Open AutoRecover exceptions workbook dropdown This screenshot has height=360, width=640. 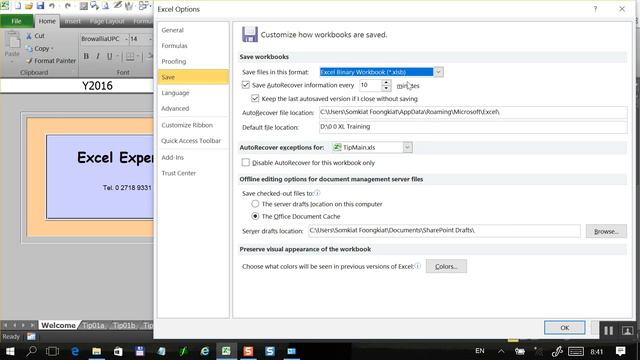click(407, 147)
